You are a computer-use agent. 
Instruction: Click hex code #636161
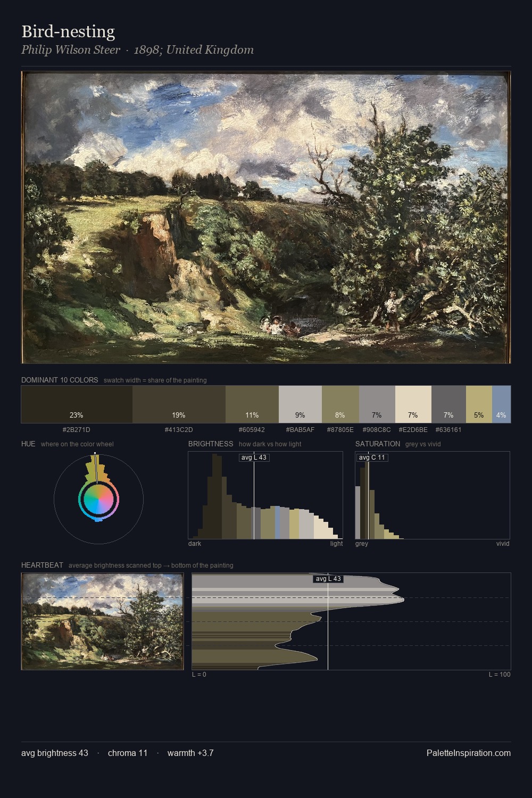(x=448, y=430)
